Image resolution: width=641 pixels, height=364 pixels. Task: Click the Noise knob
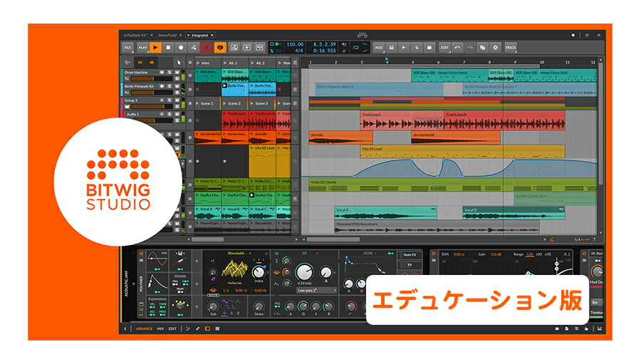tap(259, 307)
